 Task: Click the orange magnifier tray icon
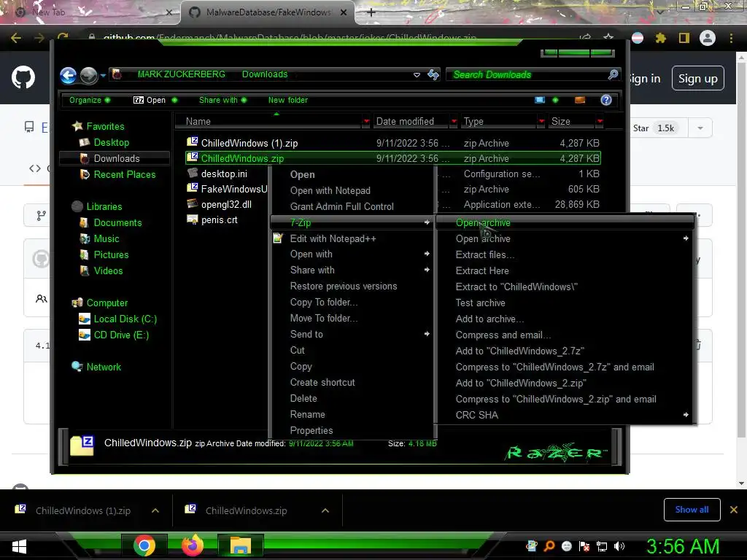pos(549,546)
